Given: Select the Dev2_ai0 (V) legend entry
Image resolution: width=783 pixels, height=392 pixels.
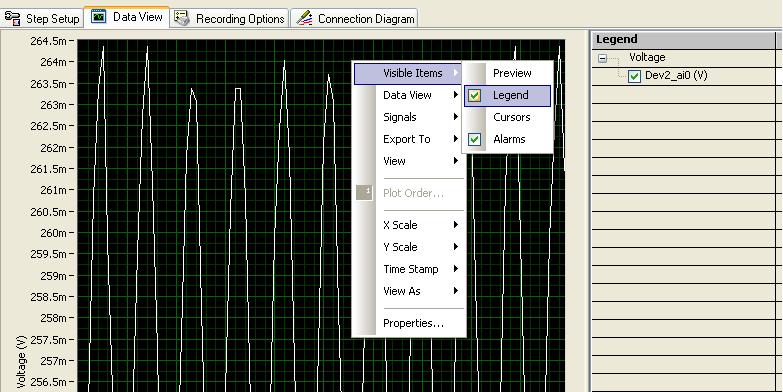Looking at the screenshot, I should (x=676, y=75).
